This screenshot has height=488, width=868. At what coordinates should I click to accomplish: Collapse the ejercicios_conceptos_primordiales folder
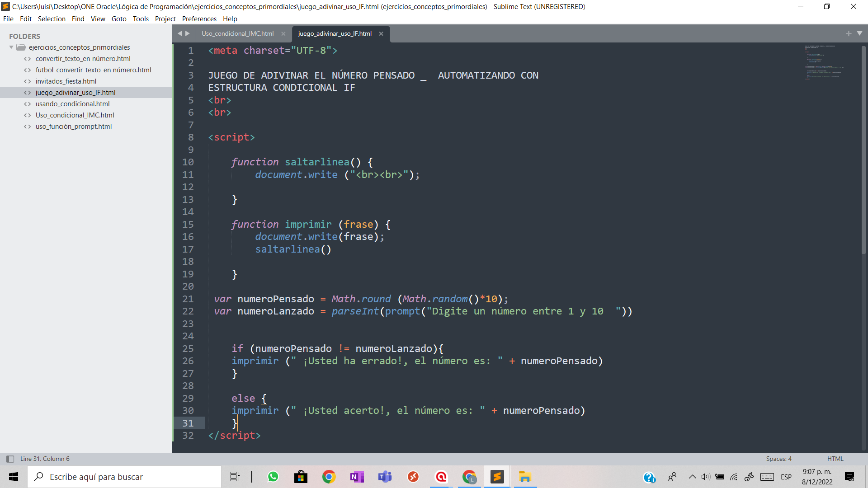click(x=11, y=47)
